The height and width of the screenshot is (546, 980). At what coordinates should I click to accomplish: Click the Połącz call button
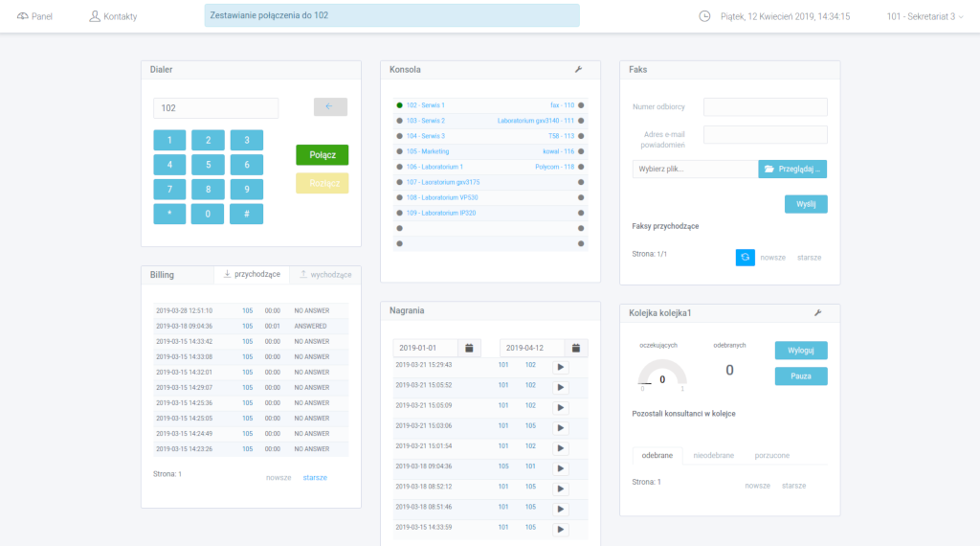tap(322, 155)
